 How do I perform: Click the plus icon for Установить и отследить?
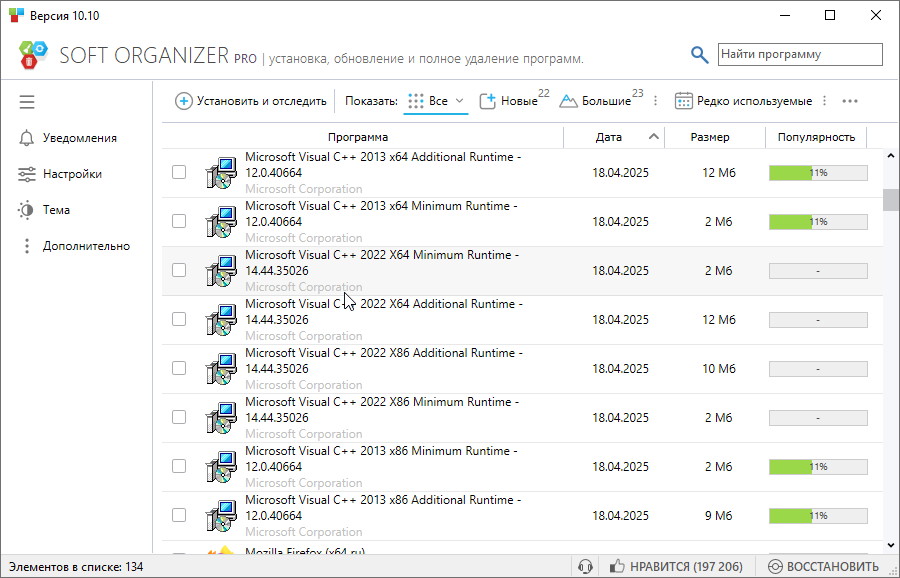184,102
